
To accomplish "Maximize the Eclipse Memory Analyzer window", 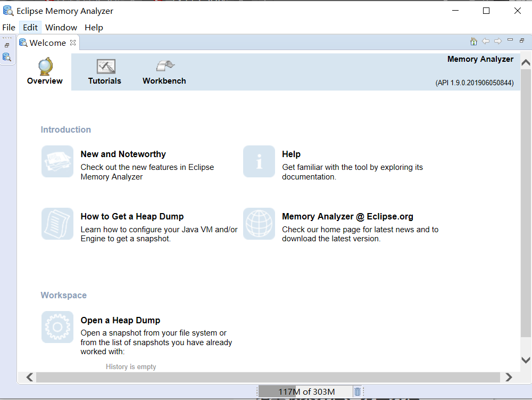I will click(486, 11).
